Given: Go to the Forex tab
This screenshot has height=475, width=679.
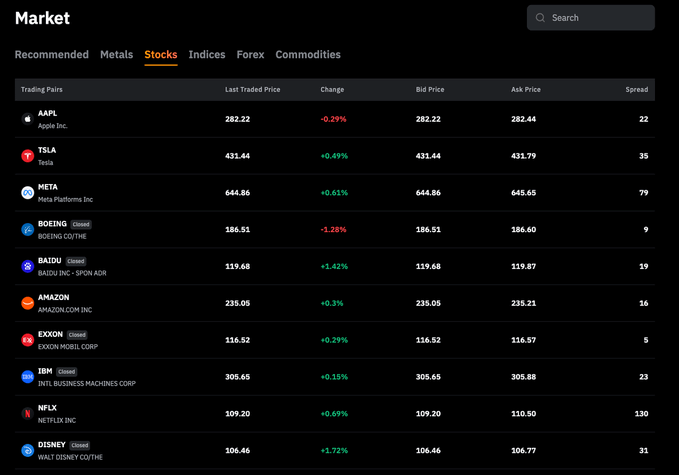Looking at the screenshot, I should point(250,55).
